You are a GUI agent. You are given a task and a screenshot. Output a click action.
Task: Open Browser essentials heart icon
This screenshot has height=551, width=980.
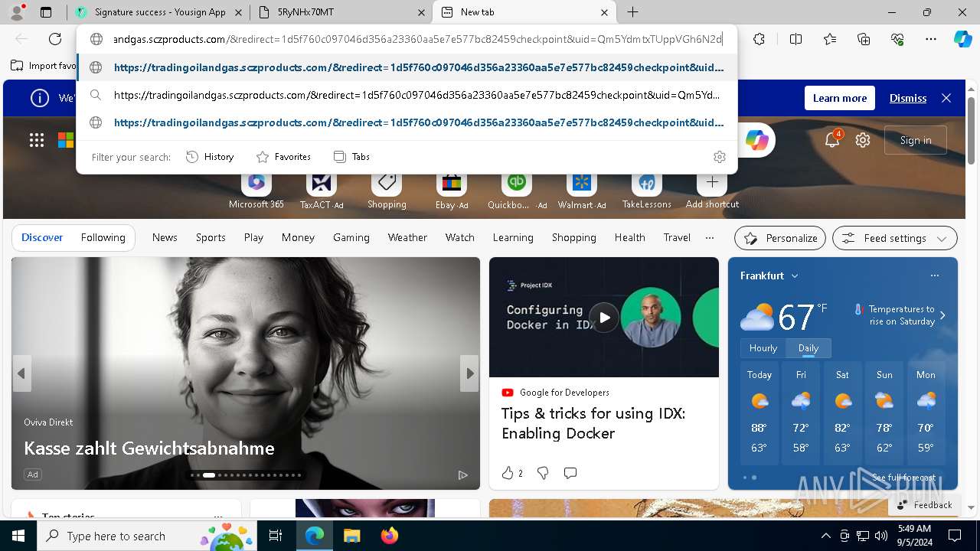897,39
